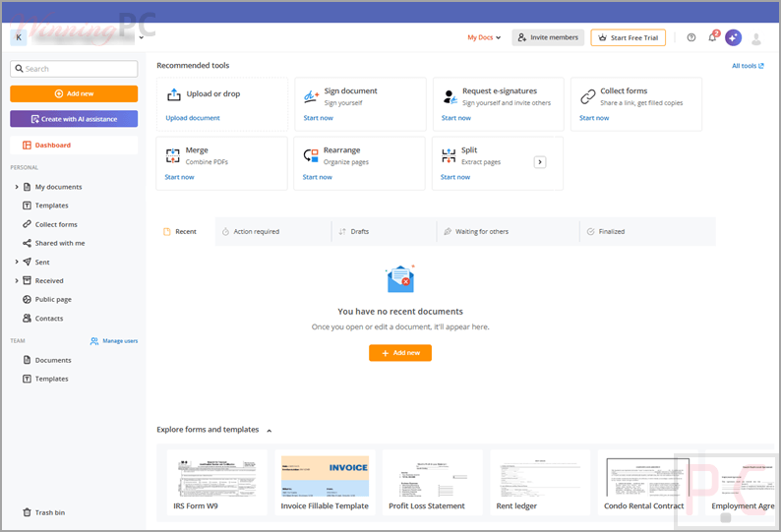
Task: Click Start now under Merge
Action: tap(179, 177)
